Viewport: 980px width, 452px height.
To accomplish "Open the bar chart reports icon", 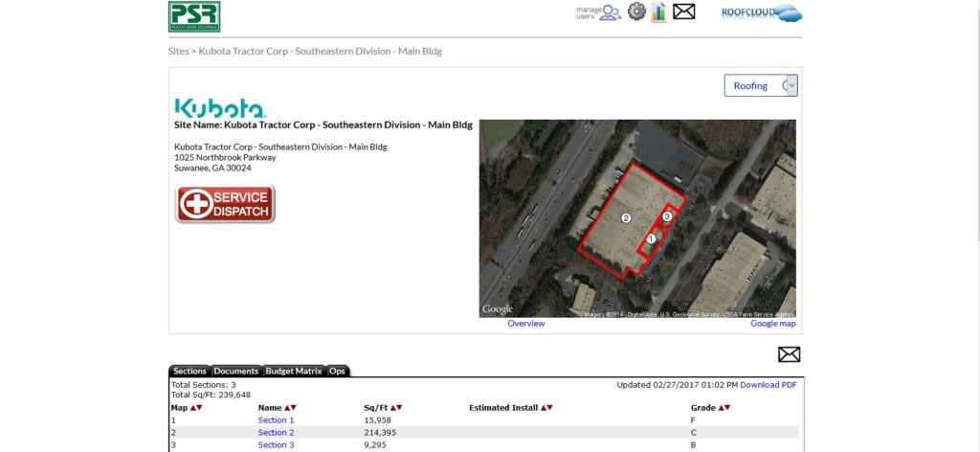I will (659, 12).
